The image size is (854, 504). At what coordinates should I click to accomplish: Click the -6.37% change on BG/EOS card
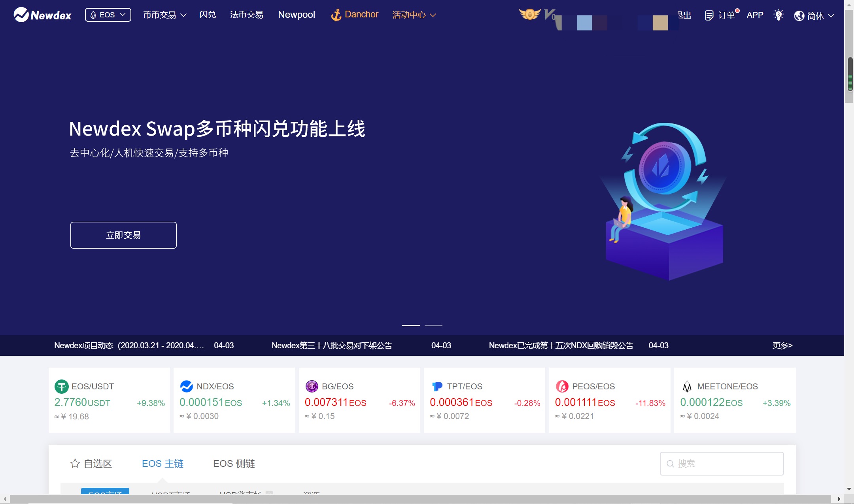402,403
